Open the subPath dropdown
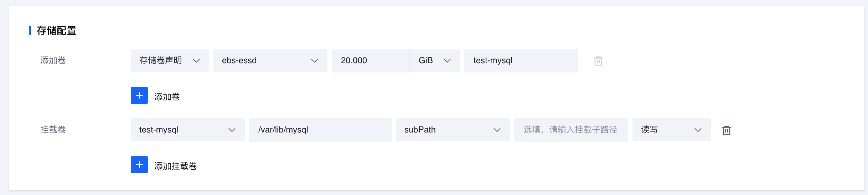Screen dimensions: 868x195 click(x=453, y=130)
